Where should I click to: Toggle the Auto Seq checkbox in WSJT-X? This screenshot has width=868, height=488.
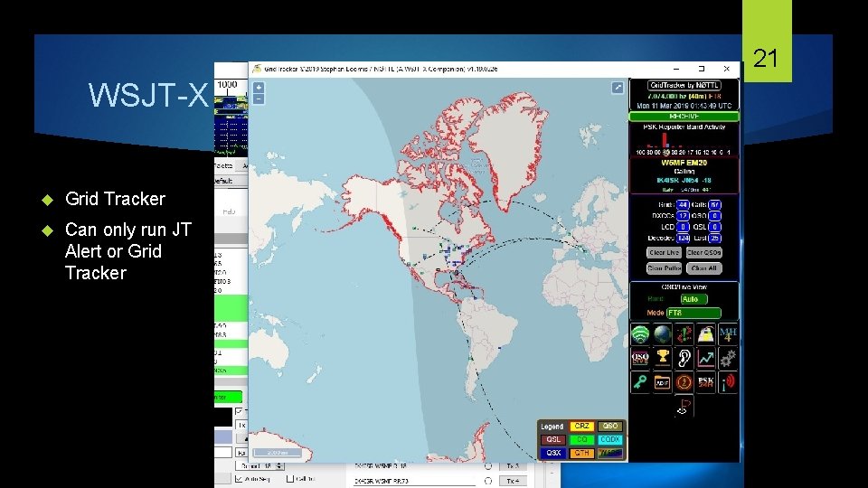[x=239, y=479]
